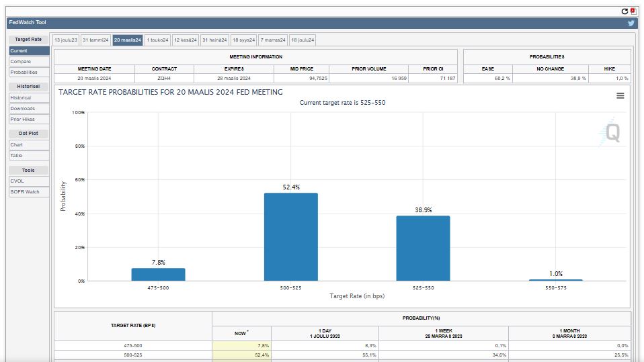
Task: Click the 550-575 bar in chart
Action: tap(556, 280)
